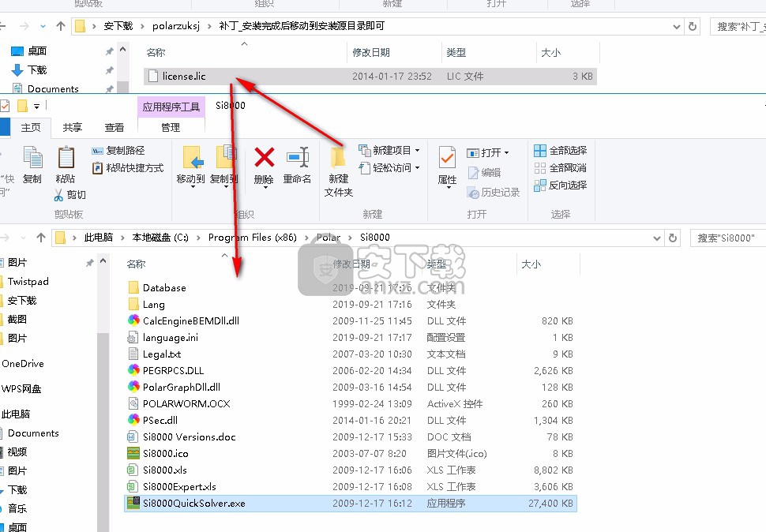This screenshot has height=532, width=766.
Task: Click the Copy icon in ribbon
Action: coord(32,159)
